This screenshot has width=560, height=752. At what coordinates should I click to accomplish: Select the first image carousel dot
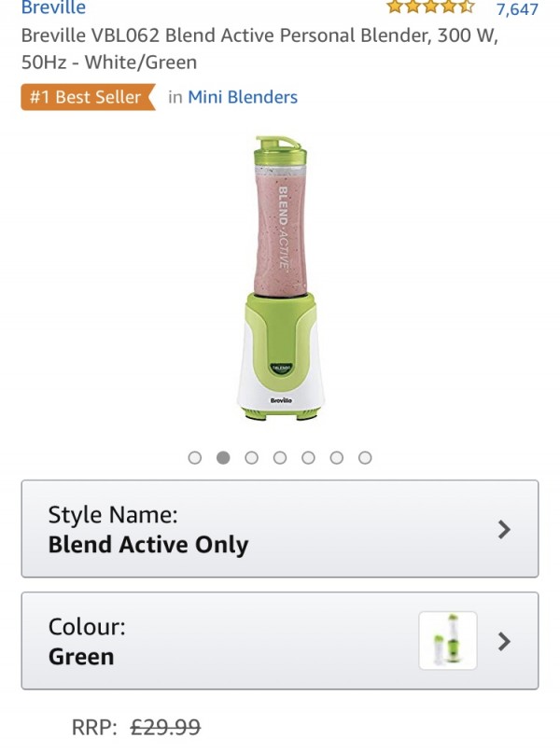click(x=195, y=457)
